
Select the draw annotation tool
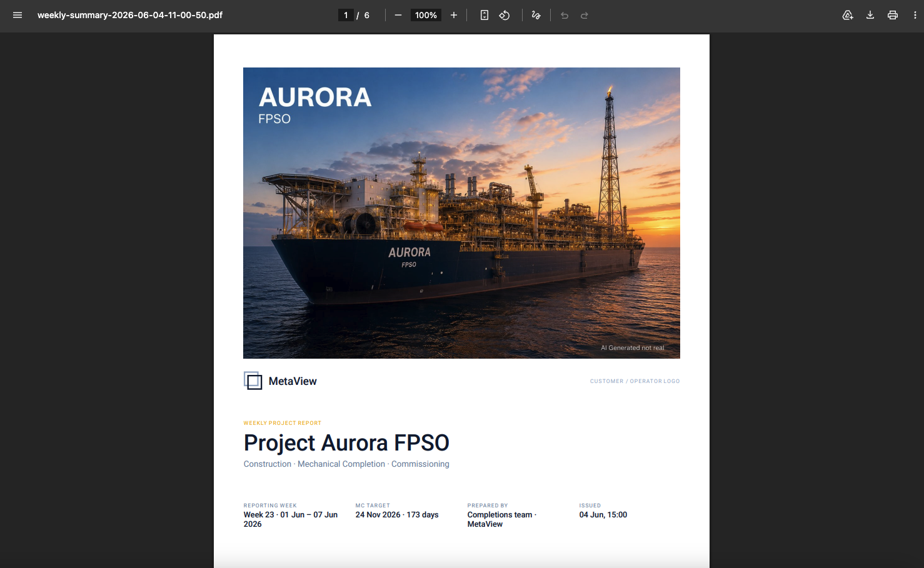click(x=536, y=15)
